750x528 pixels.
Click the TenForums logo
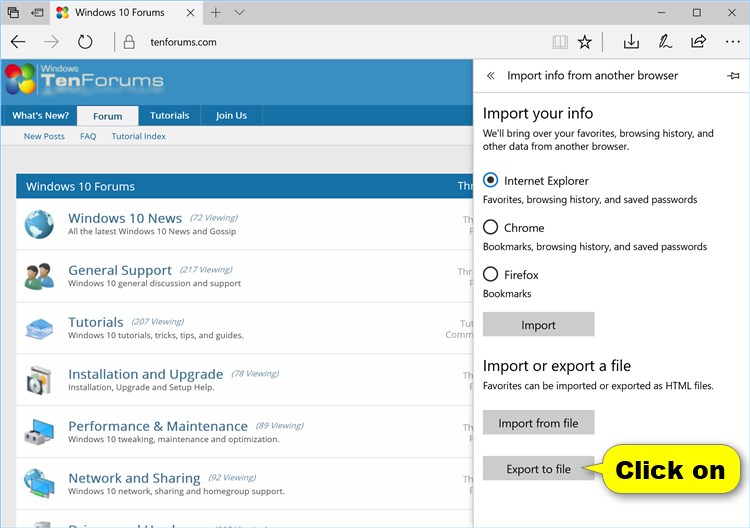pyautogui.click(x=85, y=78)
